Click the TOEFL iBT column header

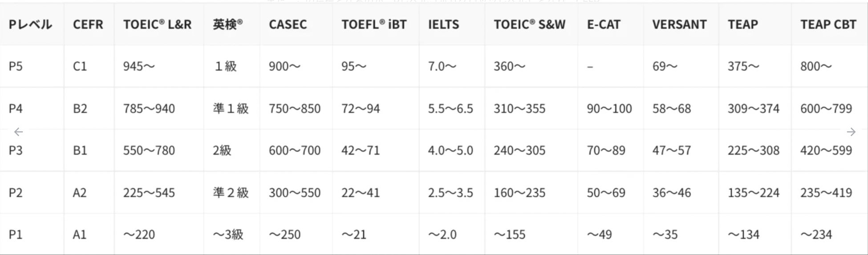(374, 24)
